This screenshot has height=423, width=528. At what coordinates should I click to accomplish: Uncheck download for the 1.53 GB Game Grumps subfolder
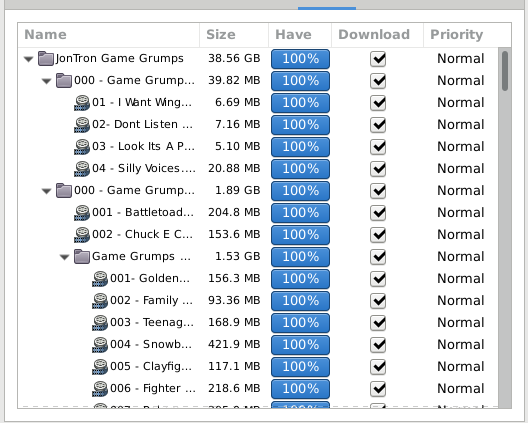[x=378, y=257]
